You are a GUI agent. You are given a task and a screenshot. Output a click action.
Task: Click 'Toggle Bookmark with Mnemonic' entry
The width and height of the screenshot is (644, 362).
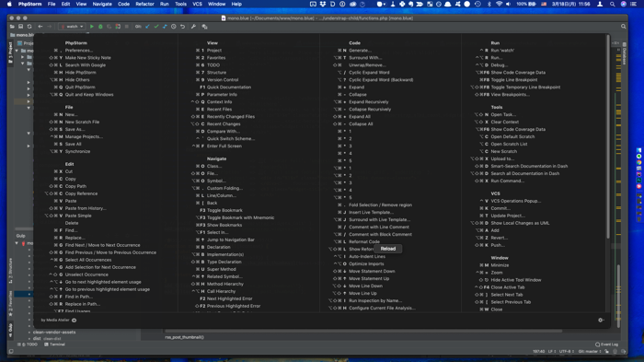[241, 217]
